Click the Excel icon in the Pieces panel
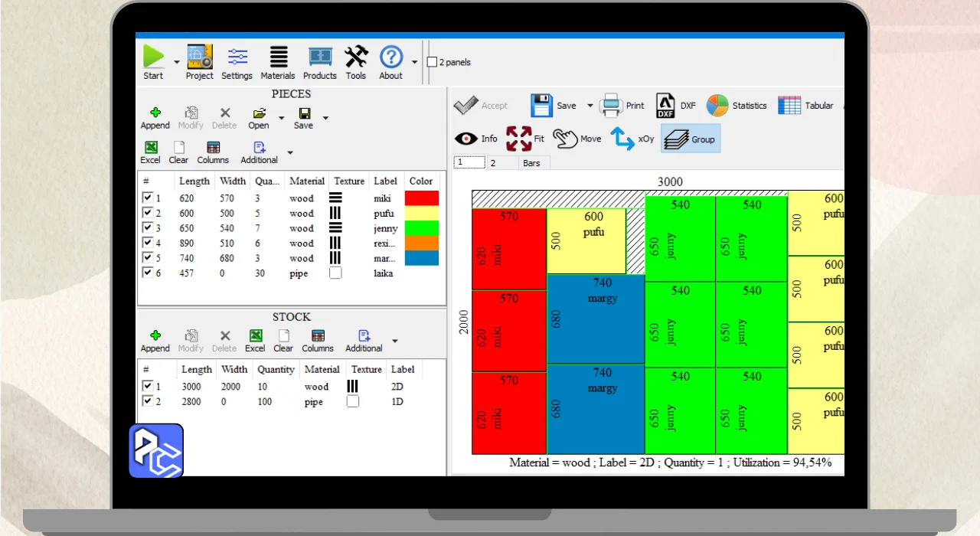 pyautogui.click(x=151, y=147)
